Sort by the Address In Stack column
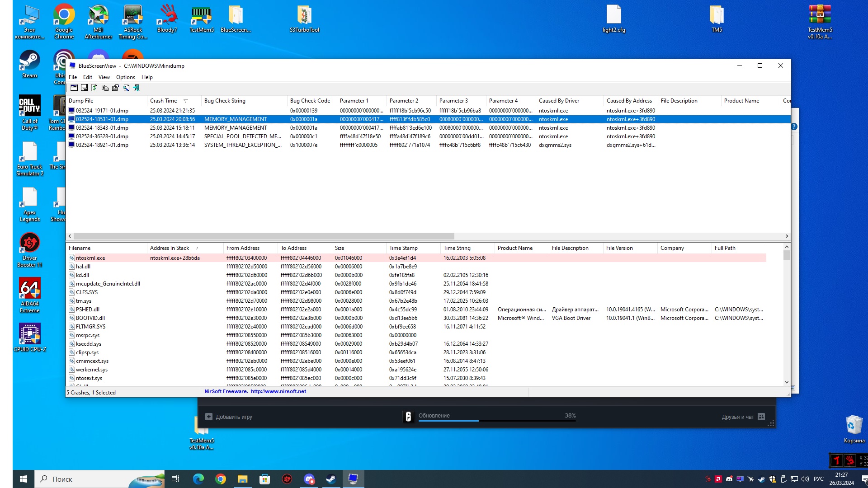868x488 pixels. coord(170,248)
